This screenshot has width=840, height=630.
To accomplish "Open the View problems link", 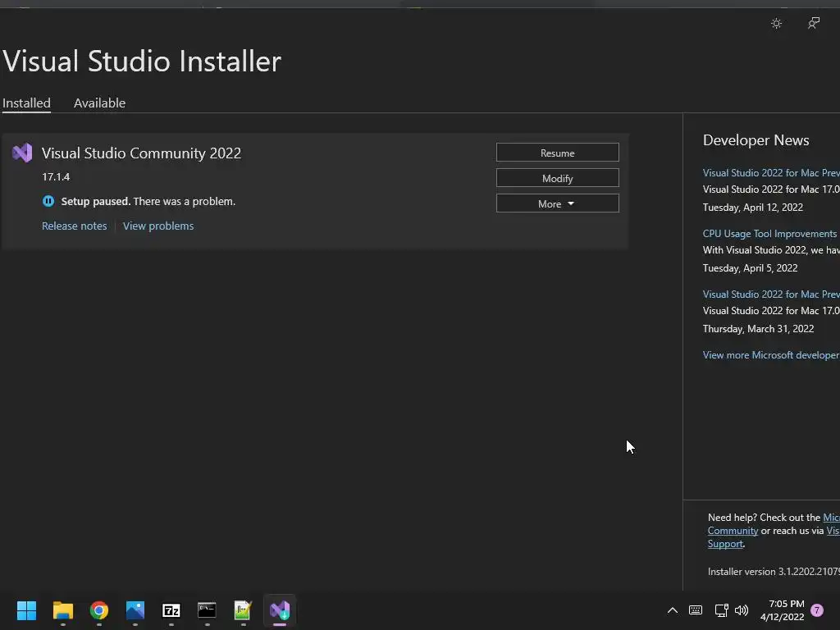I will pyautogui.click(x=158, y=226).
